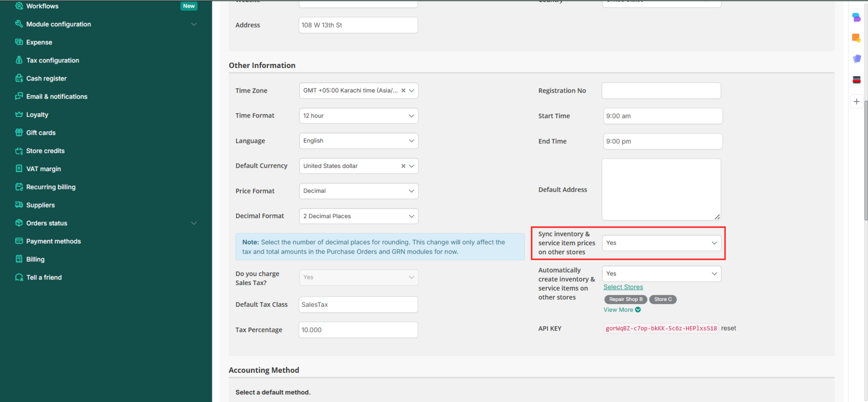This screenshot has height=402, width=868.
Task: Open the Default Currency dropdown
Action: [x=359, y=166]
